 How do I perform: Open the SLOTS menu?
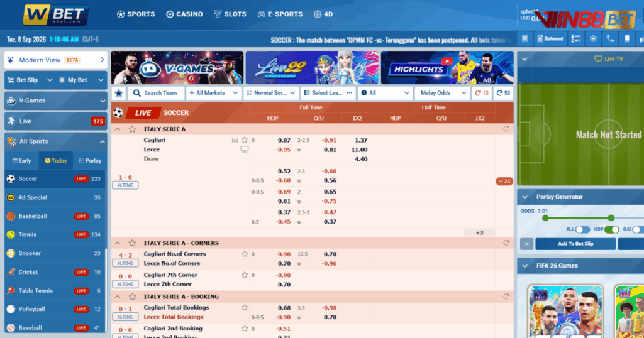tap(230, 14)
